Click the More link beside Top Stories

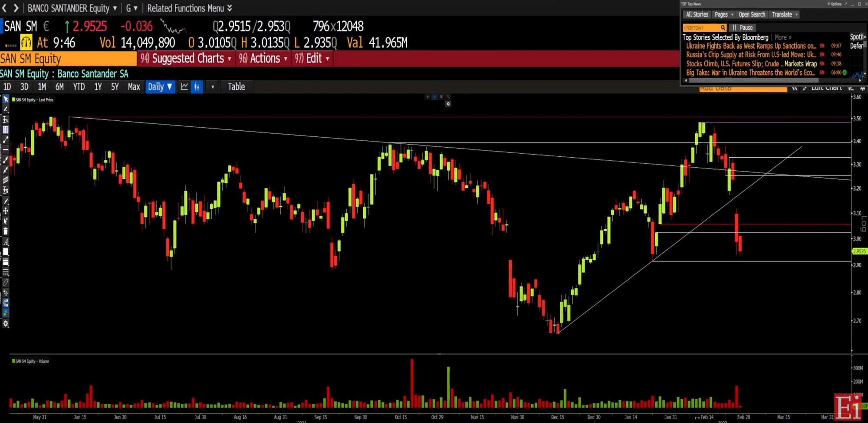783,37
